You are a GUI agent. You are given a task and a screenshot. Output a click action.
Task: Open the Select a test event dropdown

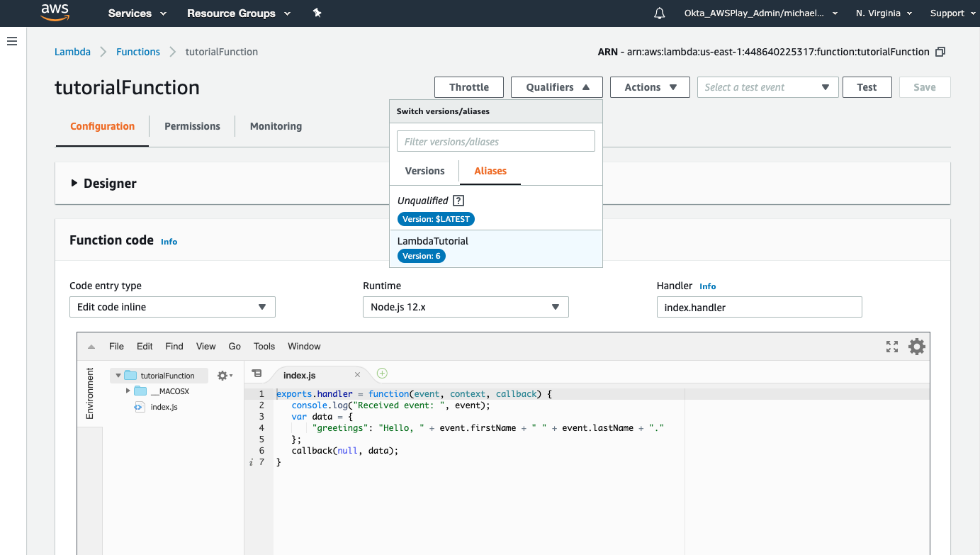767,87
